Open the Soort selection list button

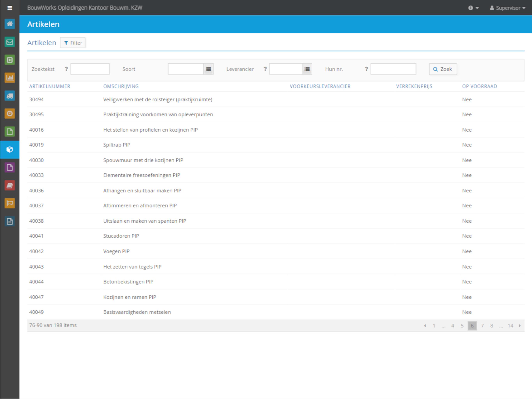click(209, 69)
